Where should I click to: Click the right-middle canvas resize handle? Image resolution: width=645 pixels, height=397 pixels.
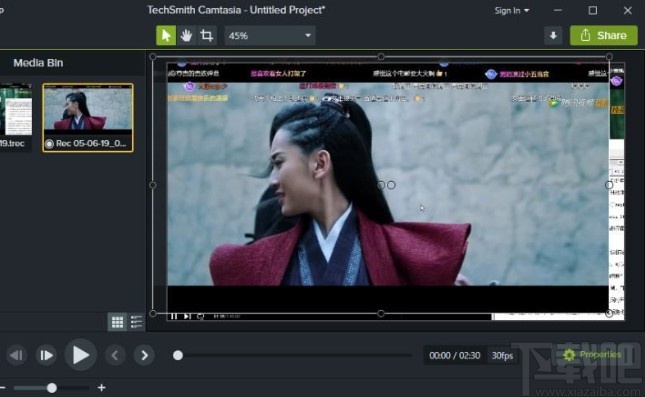pos(609,185)
